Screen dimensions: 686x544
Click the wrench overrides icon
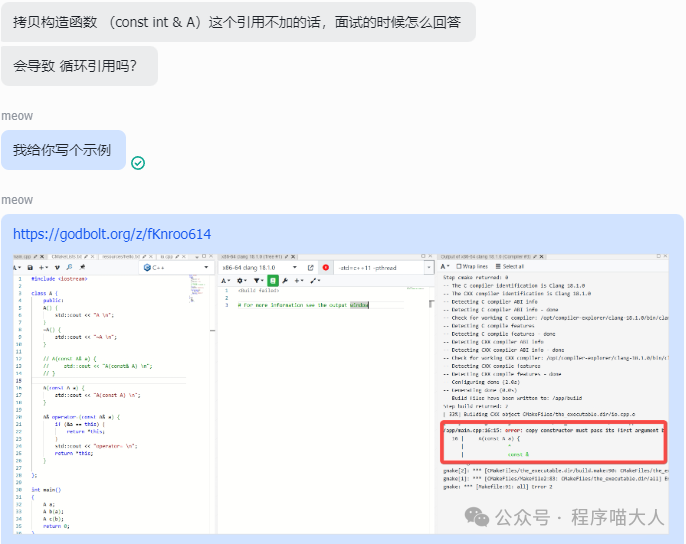[285, 281]
